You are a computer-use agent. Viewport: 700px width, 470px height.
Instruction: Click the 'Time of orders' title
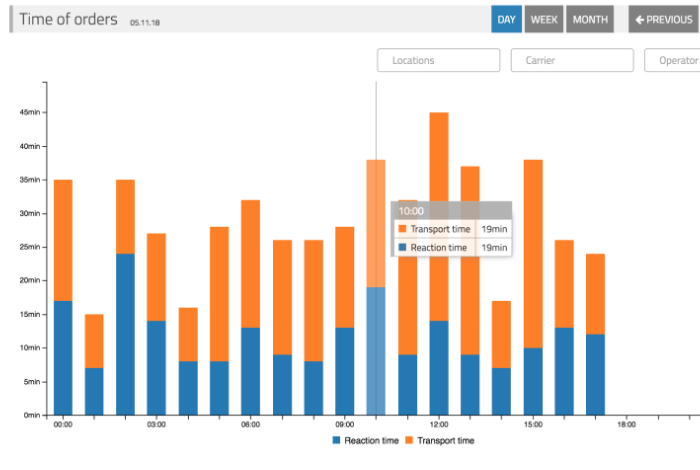(x=68, y=19)
